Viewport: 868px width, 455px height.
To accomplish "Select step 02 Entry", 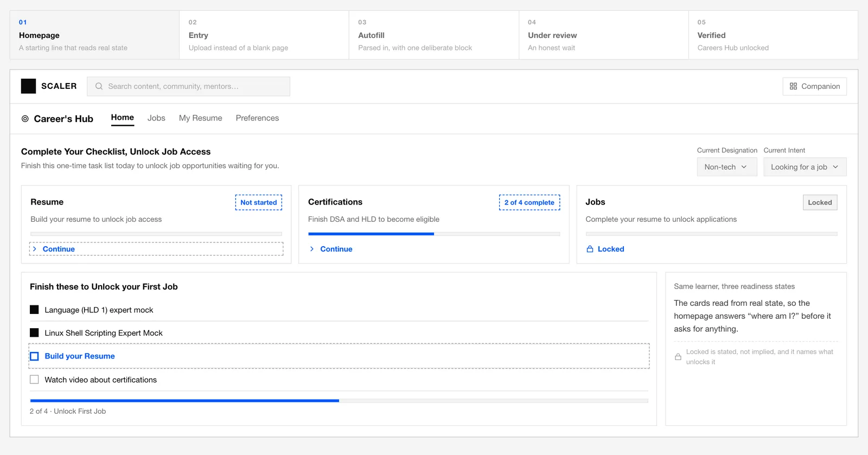I will pyautogui.click(x=264, y=35).
